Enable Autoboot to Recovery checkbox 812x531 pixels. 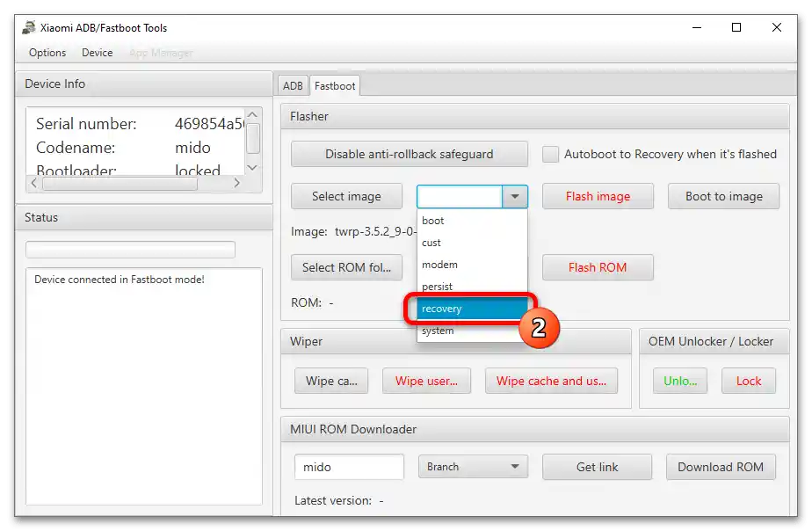click(x=550, y=154)
